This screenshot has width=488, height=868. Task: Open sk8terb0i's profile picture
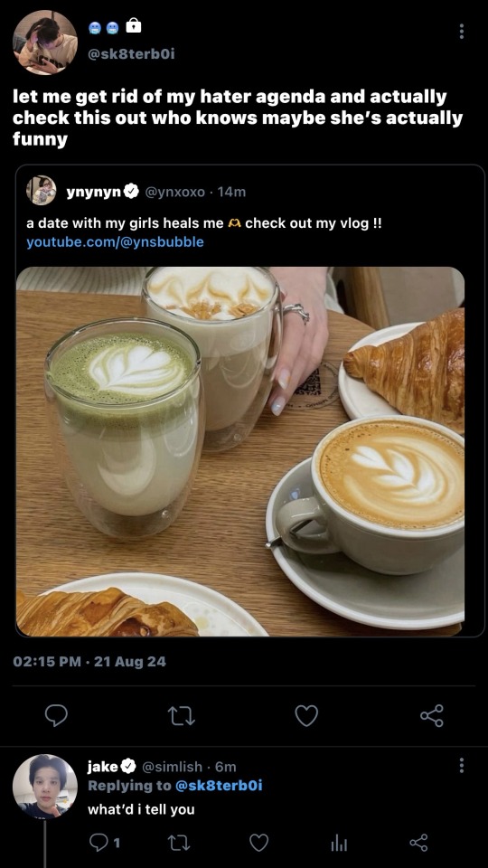click(x=45, y=42)
